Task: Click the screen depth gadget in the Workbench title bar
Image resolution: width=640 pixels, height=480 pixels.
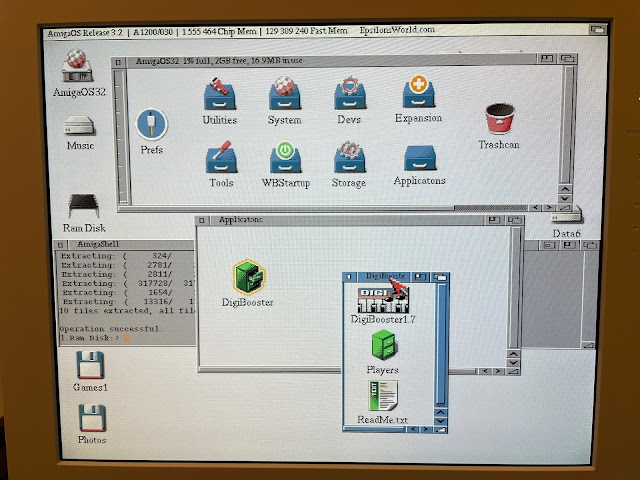Action: 597,29
